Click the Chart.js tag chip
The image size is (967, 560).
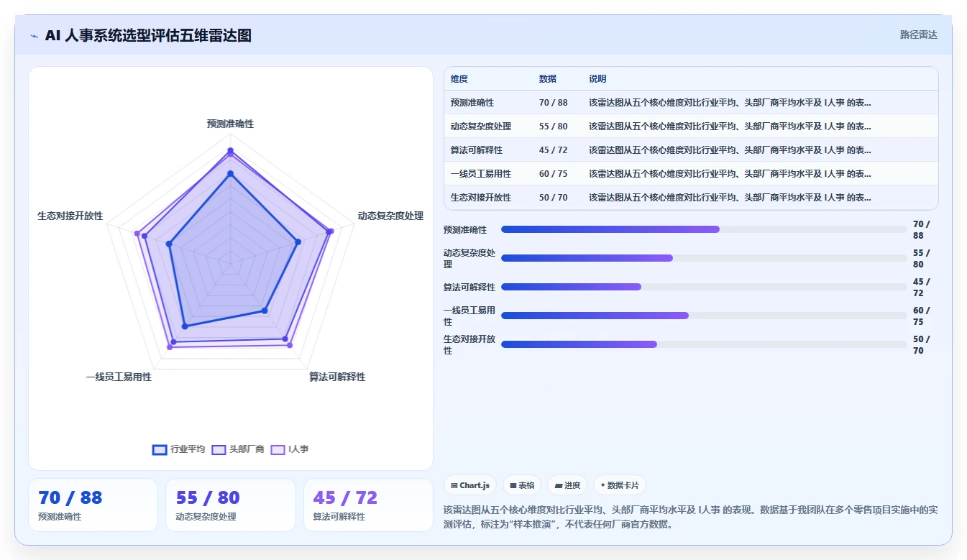pyautogui.click(x=470, y=485)
